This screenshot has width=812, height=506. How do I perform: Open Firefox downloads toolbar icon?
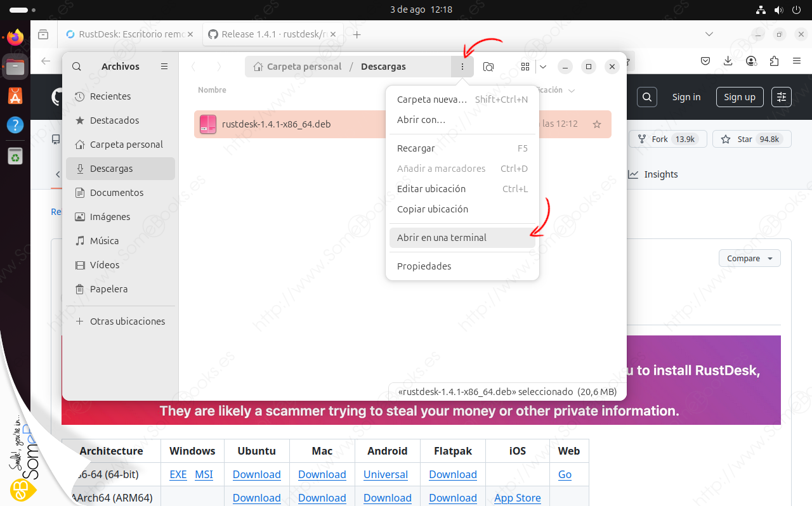pyautogui.click(x=728, y=61)
